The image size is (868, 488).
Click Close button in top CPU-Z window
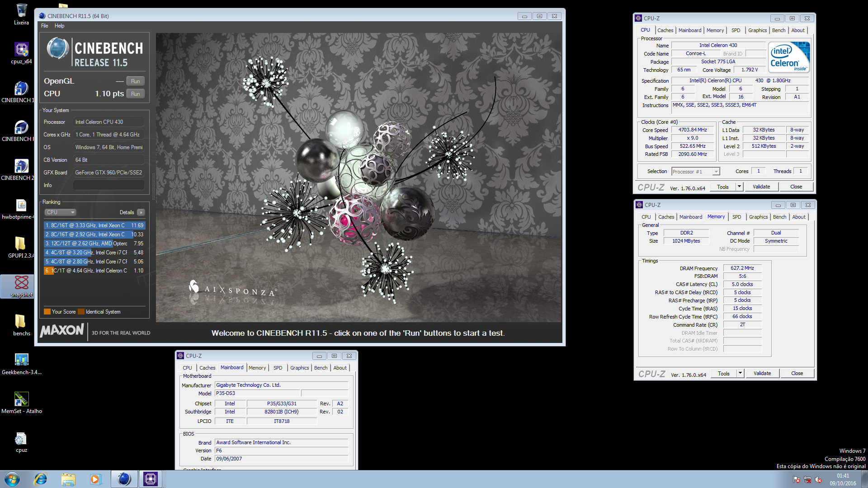point(796,187)
